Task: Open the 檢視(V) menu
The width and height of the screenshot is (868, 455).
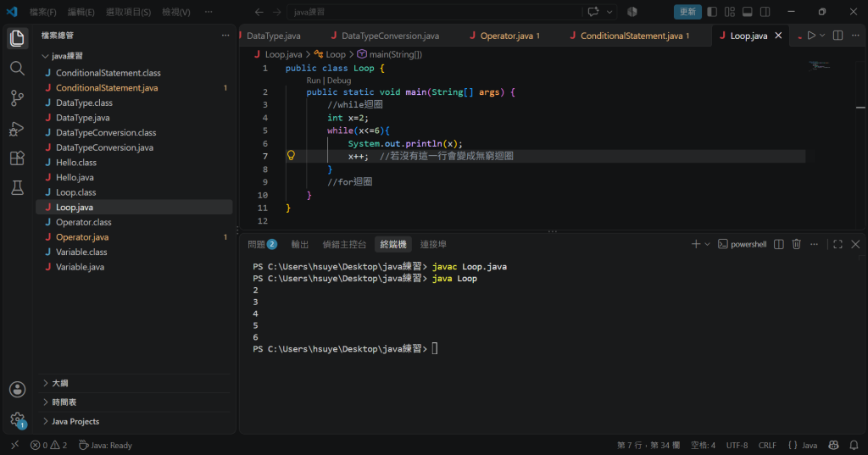Action: coord(176,12)
